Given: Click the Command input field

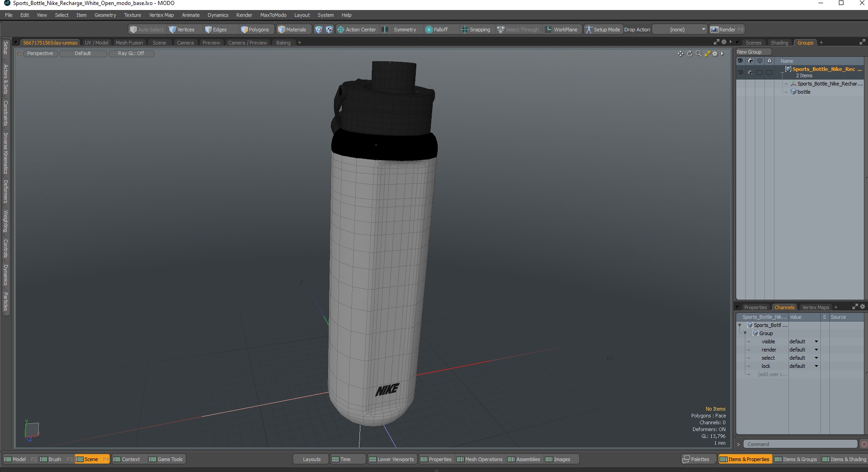Looking at the screenshot, I should tap(800, 444).
